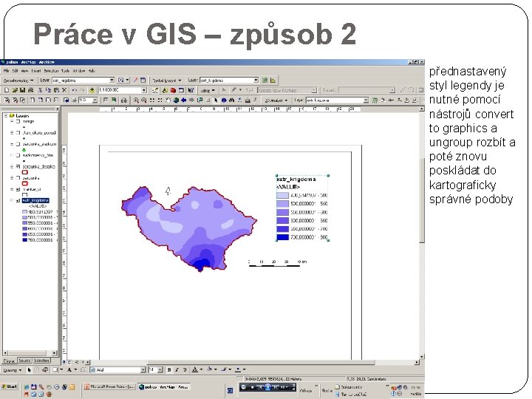Collapse the Layers group in table of contents

[x=6, y=116]
